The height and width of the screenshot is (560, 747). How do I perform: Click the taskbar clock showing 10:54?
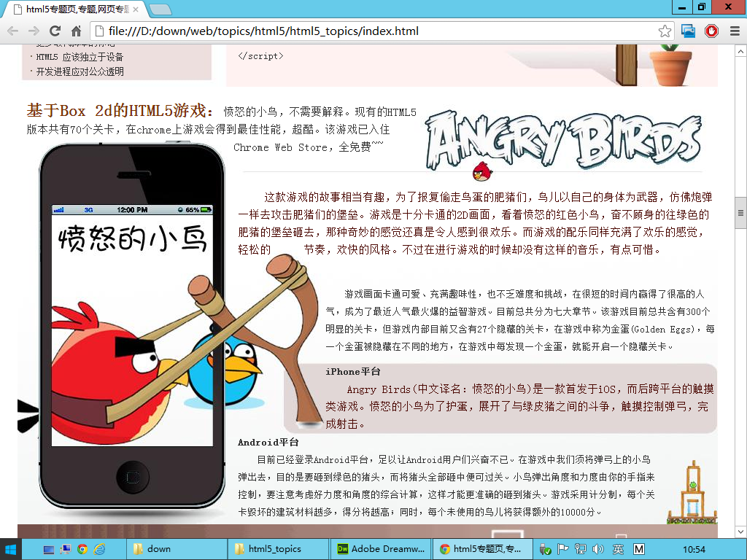(x=694, y=550)
